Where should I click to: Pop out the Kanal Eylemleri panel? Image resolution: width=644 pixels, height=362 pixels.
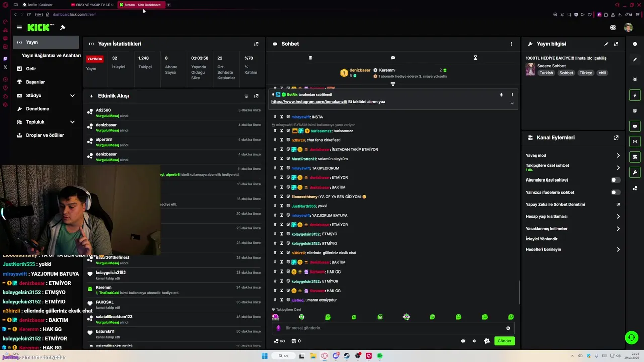(x=616, y=138)
